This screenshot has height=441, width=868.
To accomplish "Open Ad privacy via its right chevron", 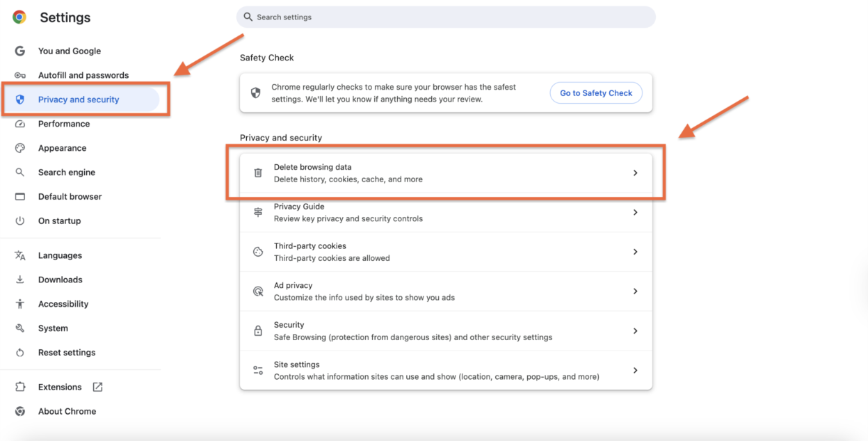I will point(635,291).
